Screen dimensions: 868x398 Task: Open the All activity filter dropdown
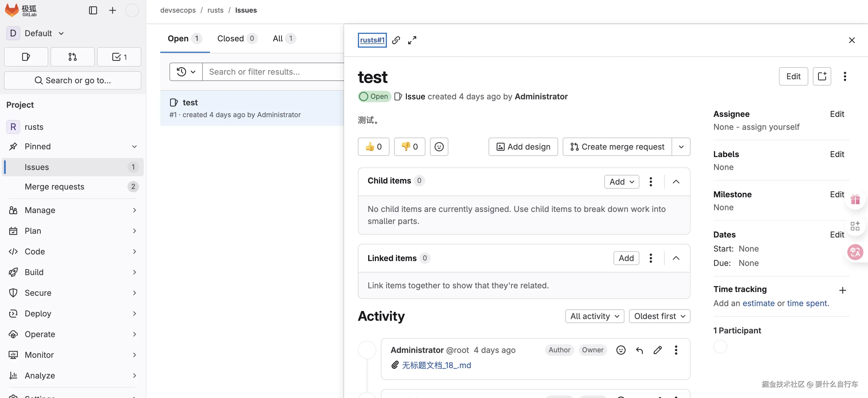pos(594,316)
